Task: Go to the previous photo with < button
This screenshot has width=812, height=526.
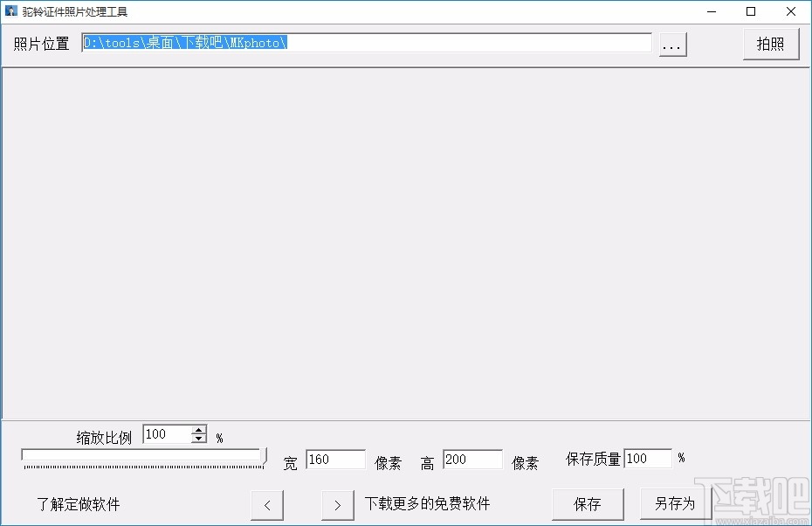Action: [267, 504]
